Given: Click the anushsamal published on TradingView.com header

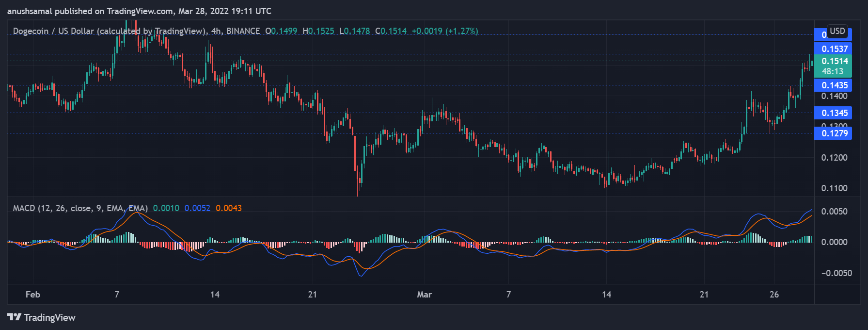Looking at the screenshot, I should coord(139,11).
